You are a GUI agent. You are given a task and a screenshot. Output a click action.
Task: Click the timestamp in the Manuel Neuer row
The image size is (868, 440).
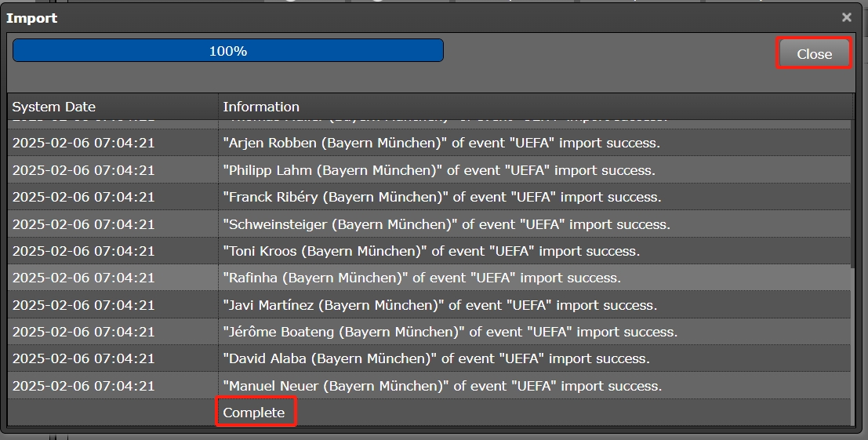(84, 386)
